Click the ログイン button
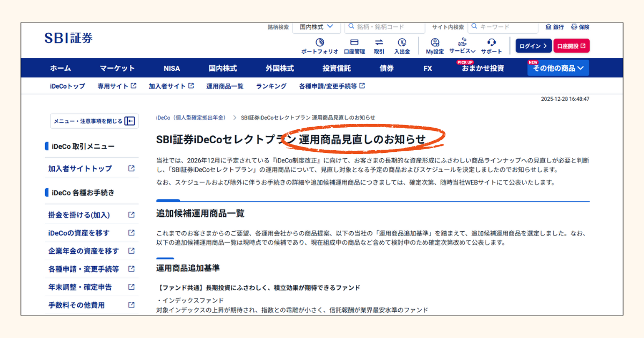The width and height of the screenshot is (644, 338). point(533,46)
